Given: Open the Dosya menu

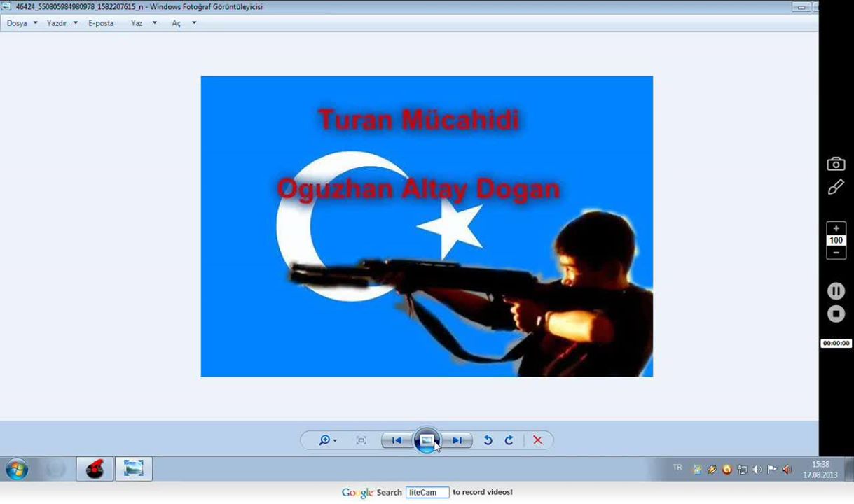Looking at the screenshot, I should (17, 23).
